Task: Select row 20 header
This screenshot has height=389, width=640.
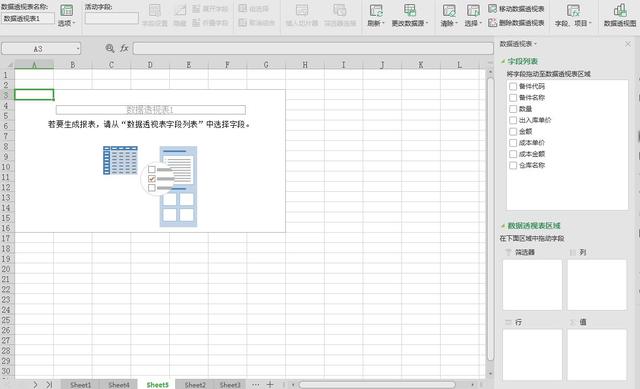Action: click(x=6, y=269)
